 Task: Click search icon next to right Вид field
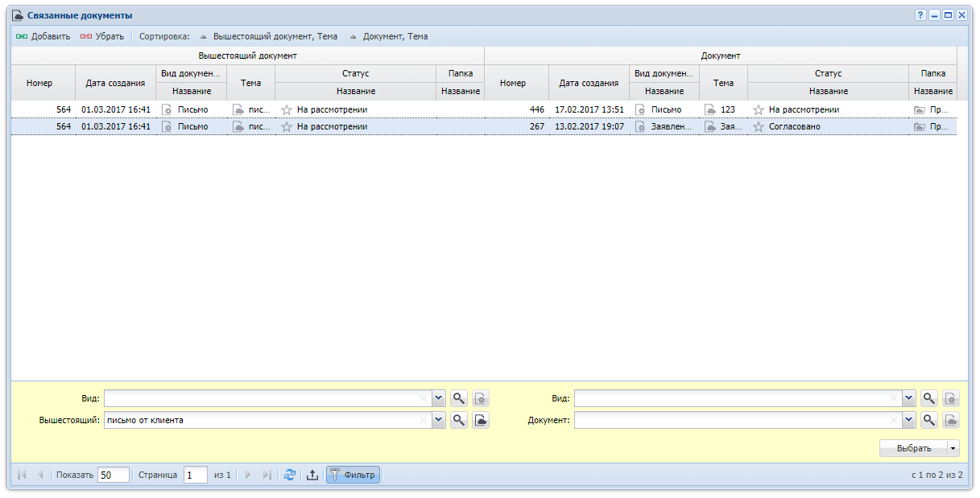coord(929,397)
